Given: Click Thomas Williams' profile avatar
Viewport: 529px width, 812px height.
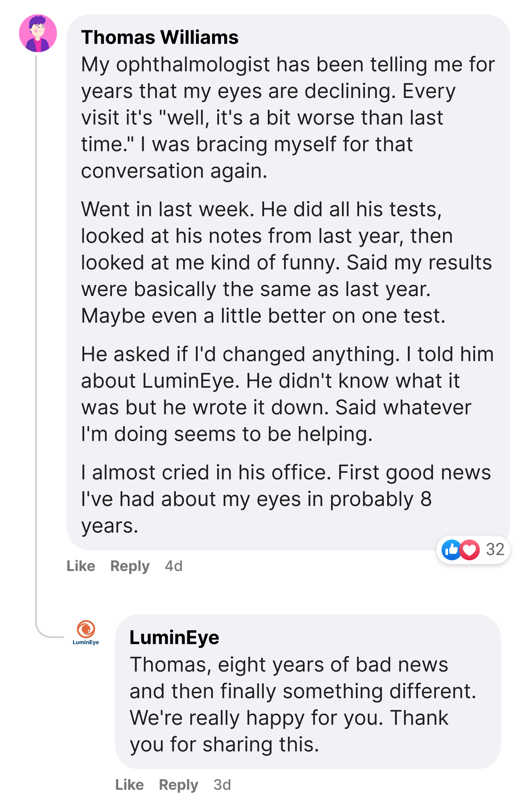Looking at the screenshot, I should pyautogui.click(x=38, y=33).
